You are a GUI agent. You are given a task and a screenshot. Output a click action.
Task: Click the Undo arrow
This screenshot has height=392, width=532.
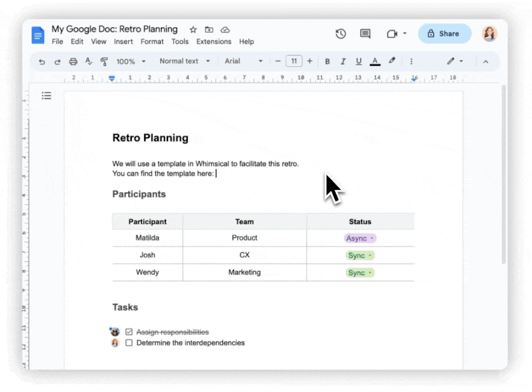(x=42, y=61)
